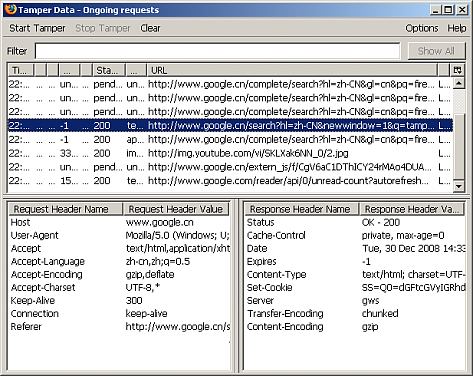The width and height of the screenshot is (473, 376).
Task: Open the Help menu
Action: click(457, 28)
